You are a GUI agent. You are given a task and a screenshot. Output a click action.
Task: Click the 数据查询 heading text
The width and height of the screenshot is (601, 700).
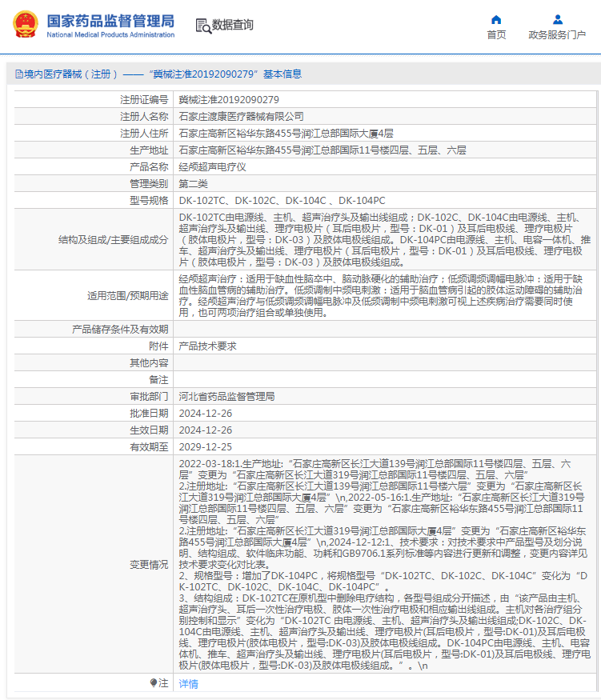tap(233, 25)
